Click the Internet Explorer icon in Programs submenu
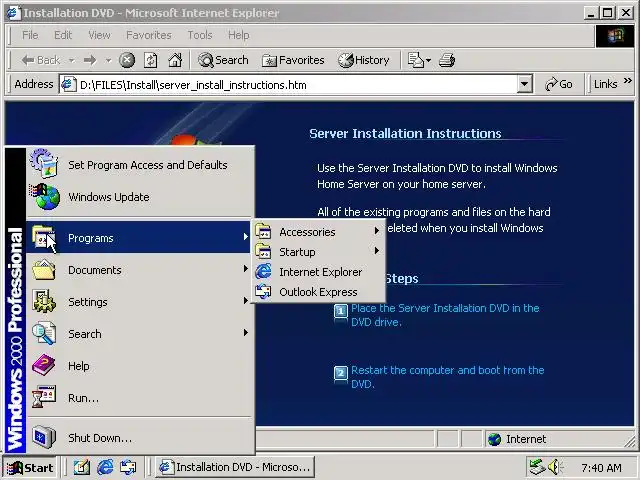The width and height of the screenshot is (640, 480). click(263, 271)
